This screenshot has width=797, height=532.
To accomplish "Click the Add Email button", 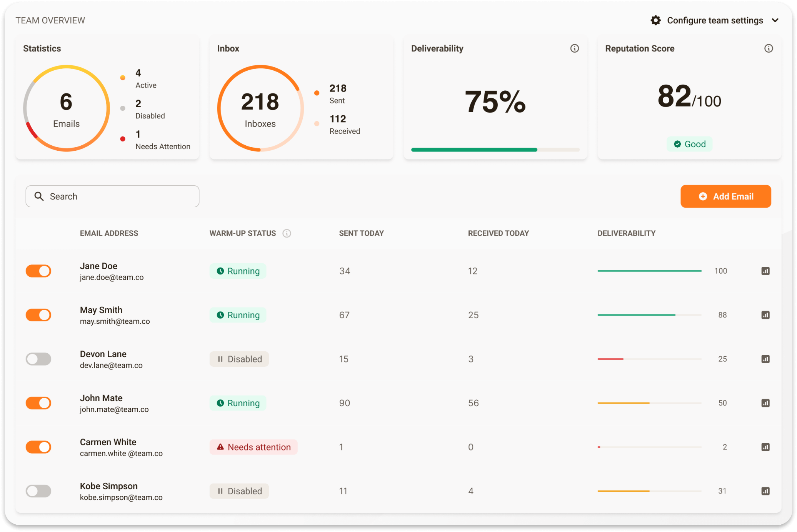I will click(725, 196).
